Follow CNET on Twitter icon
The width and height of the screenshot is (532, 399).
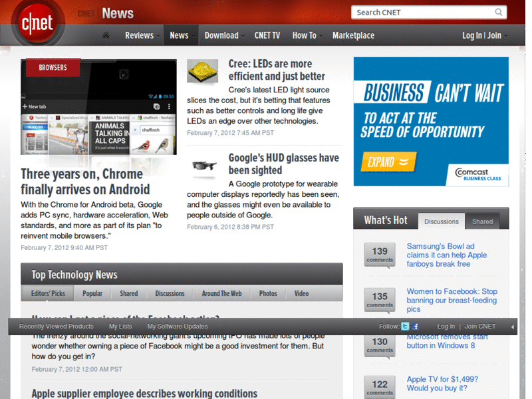pyautogui.click(x=405, y=327)
